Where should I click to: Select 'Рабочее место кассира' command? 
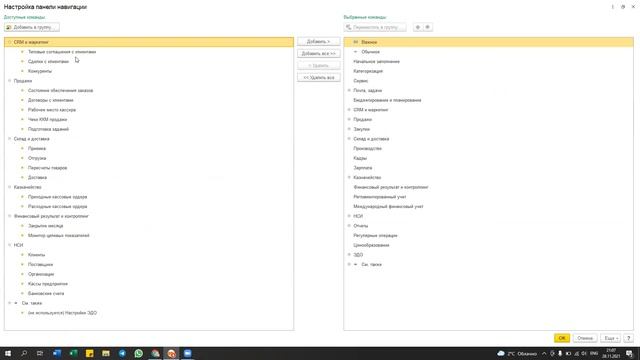[x=52, y=110]
